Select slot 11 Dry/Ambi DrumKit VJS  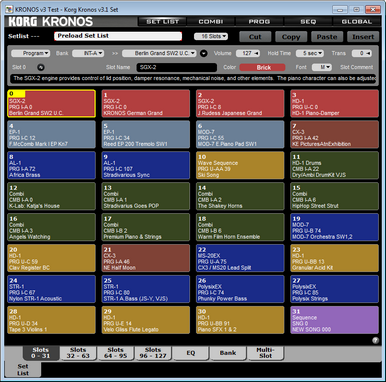tap(335, 166)
